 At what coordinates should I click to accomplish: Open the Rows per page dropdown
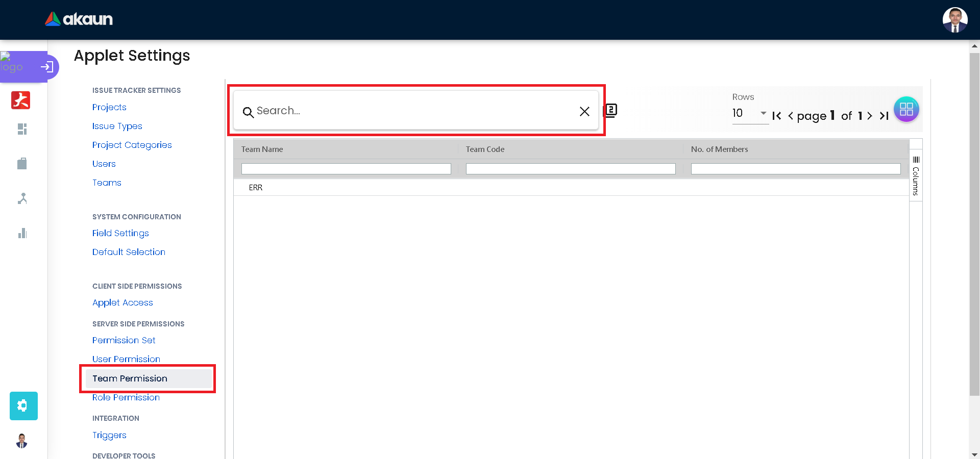750,113
